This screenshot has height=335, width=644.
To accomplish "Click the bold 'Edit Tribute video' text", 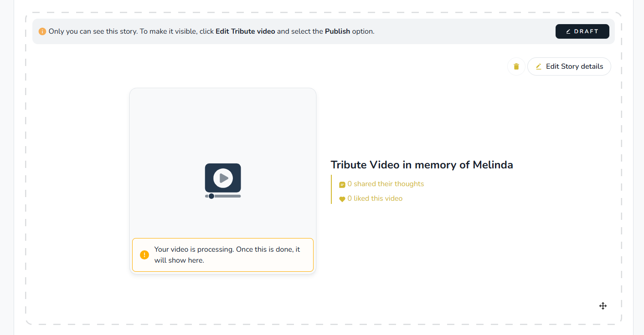I will pos(245,31).
